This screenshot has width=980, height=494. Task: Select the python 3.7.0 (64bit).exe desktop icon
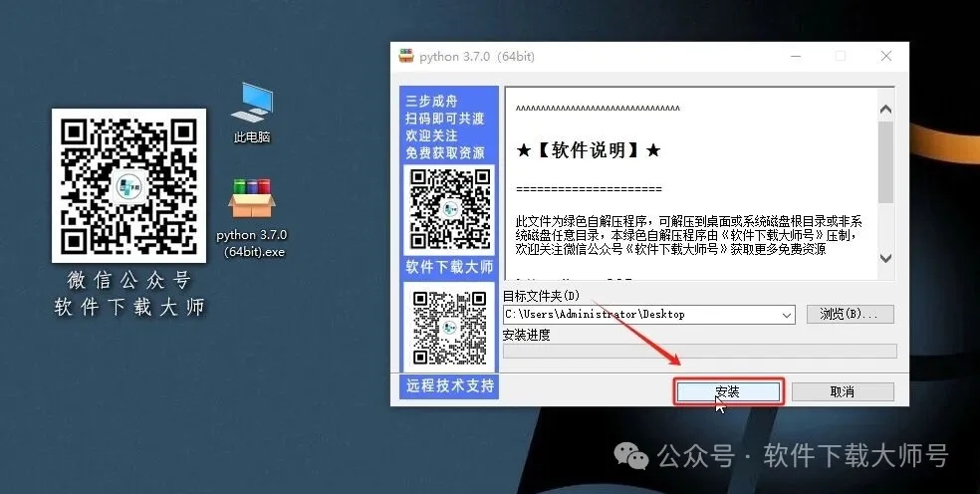[x=252, y=219]
